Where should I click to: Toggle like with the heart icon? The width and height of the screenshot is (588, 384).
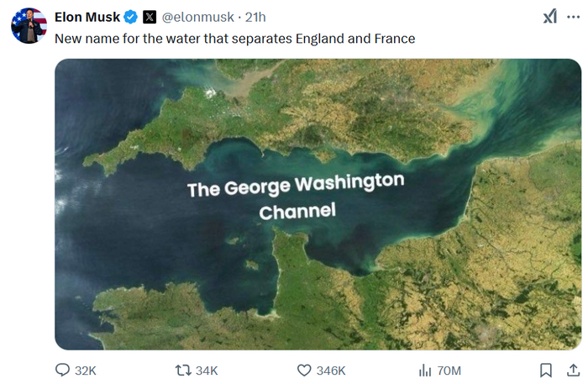pos(305,371)
